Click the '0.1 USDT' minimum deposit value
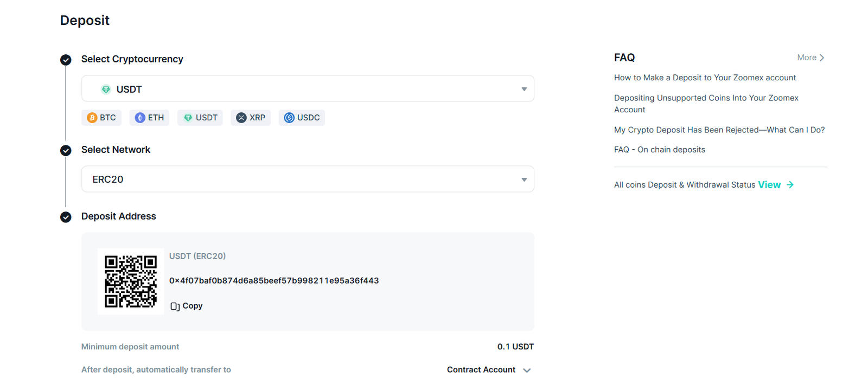This screenshot has height=383, width=868. click(x=515, y=347)
